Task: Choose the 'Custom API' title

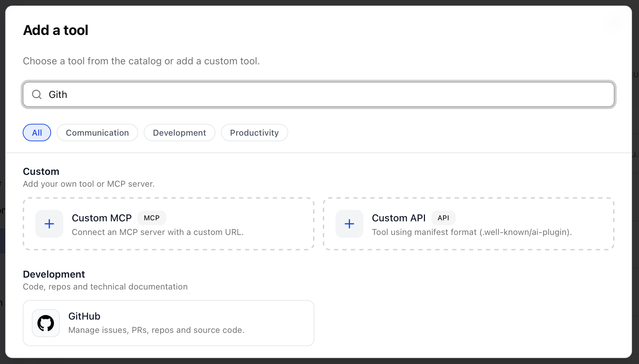Action: click(x=399, y=218)
